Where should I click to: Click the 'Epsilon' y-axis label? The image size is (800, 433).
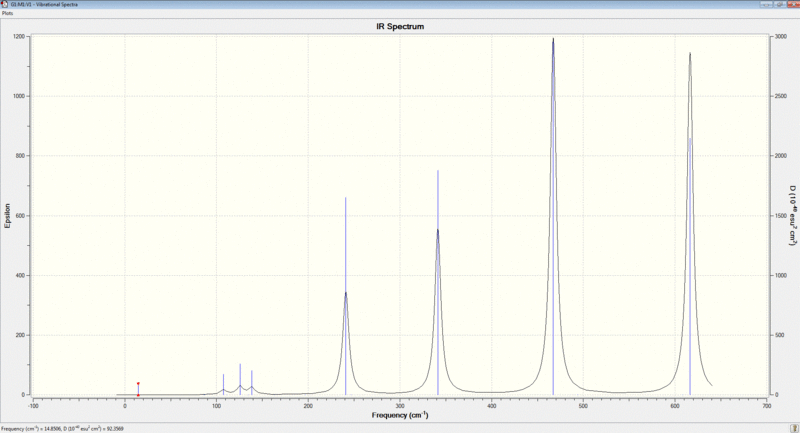[x=7, y=216]
